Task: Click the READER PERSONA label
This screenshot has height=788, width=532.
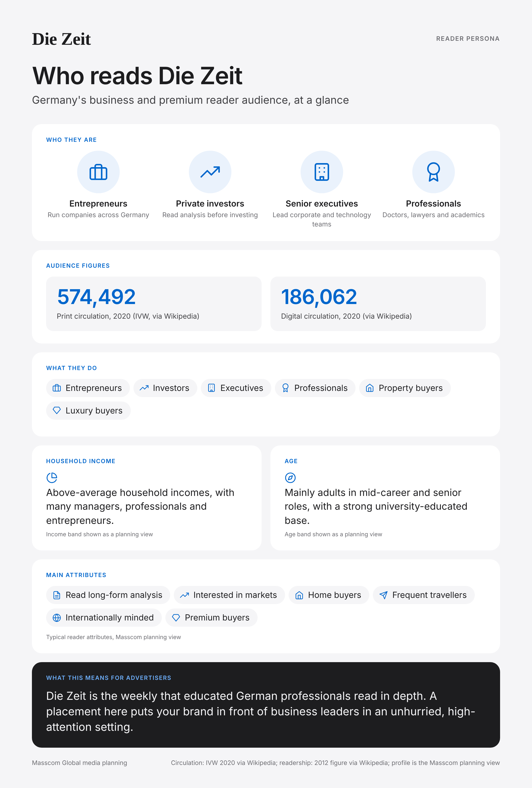Action: tap(467, 39)
